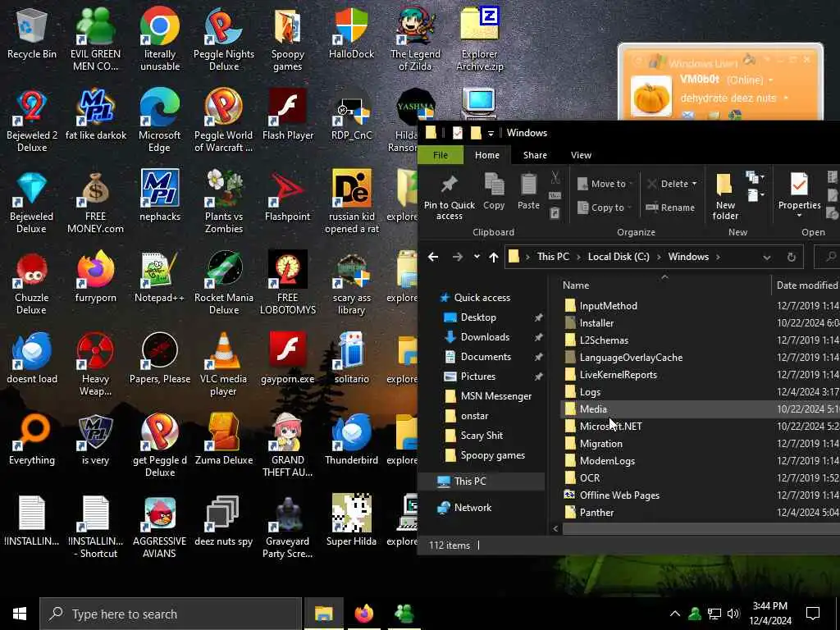Click Local Disk (C:) in address path
Viewport: 840px width, 630px height.
point(619,257)
